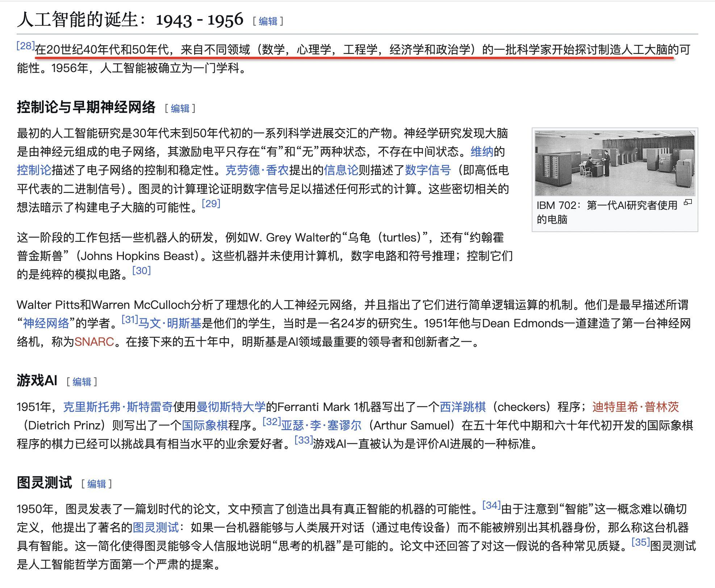This screenshot has width=715, height=588.
Task: Open the 数字信号 link
Action: pyautogui.click(x=428, y=170)
